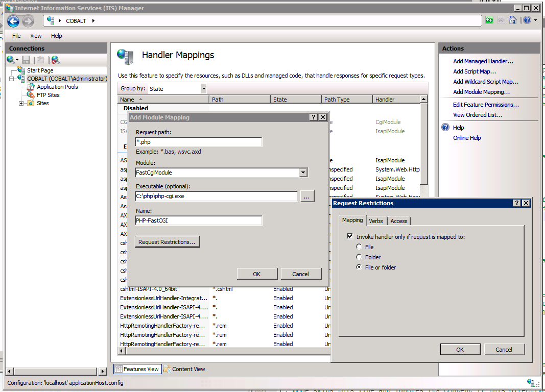This screenshot has width=545, height=392.
Task: Click the green refresh page icon
Action: (489, 20)
